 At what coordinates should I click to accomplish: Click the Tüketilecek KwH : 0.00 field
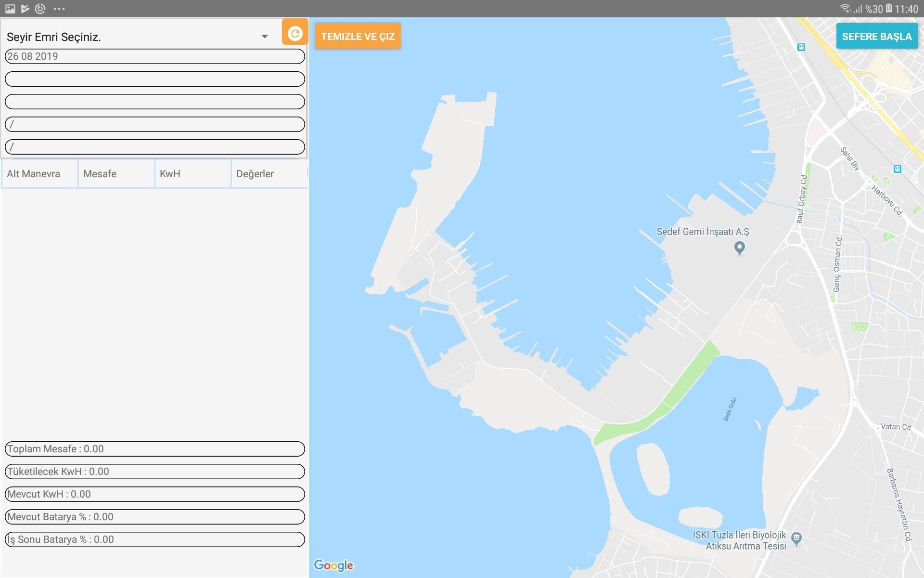click(x=155, y=472)
